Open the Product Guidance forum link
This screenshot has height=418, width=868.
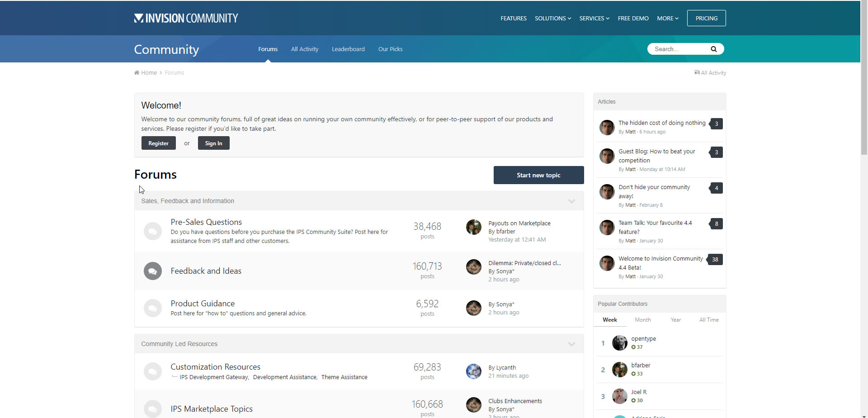tap(203, 304)
